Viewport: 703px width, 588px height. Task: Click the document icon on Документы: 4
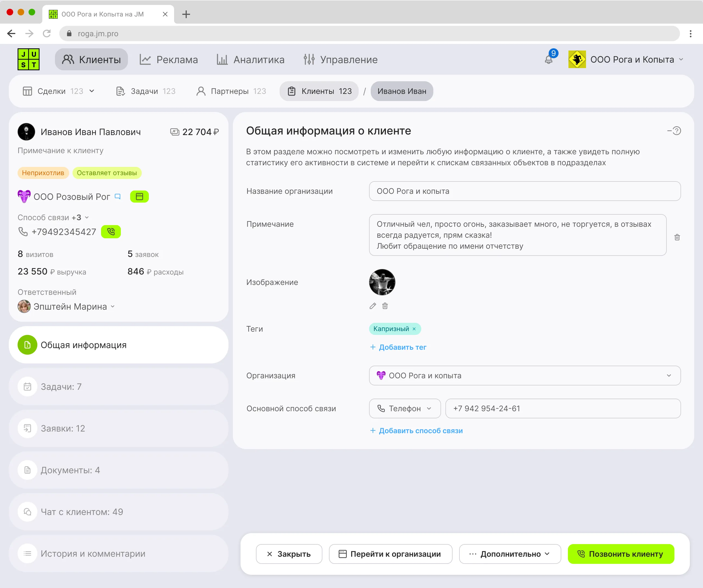pos(27,470)
